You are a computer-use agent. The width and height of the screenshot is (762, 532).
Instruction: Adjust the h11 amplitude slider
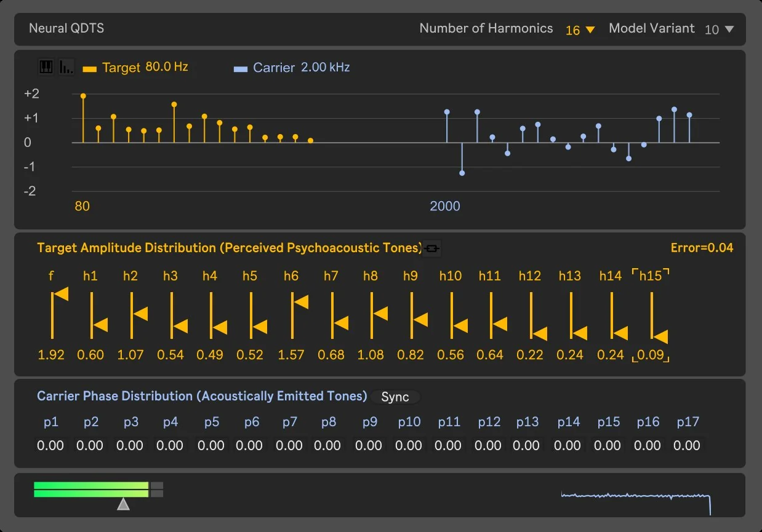point(499,315)
